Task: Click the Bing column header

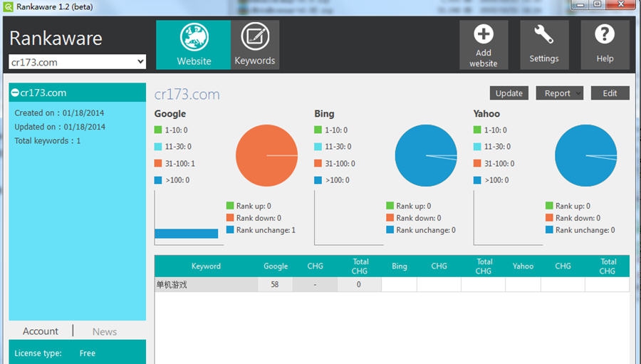Action: pos(400,266)
